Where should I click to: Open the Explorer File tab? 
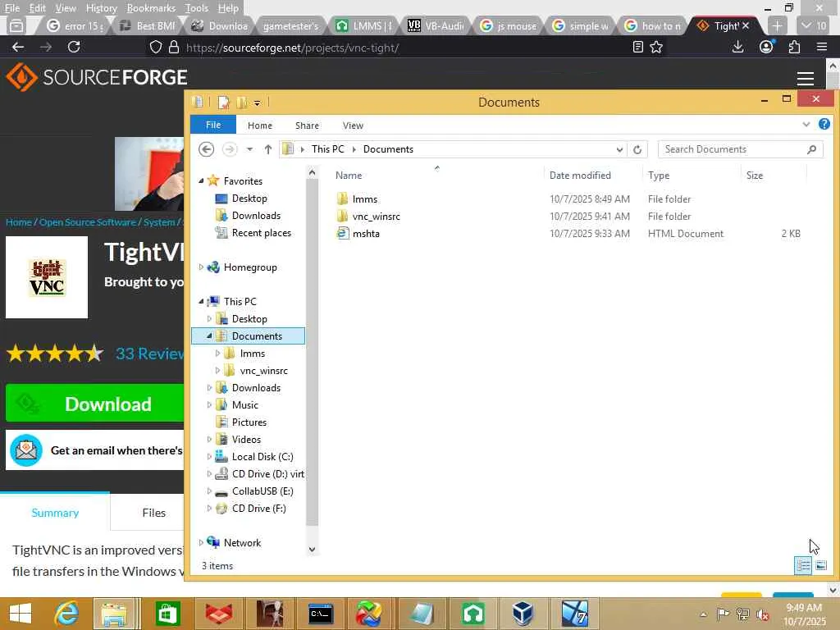tap(213, 125)
